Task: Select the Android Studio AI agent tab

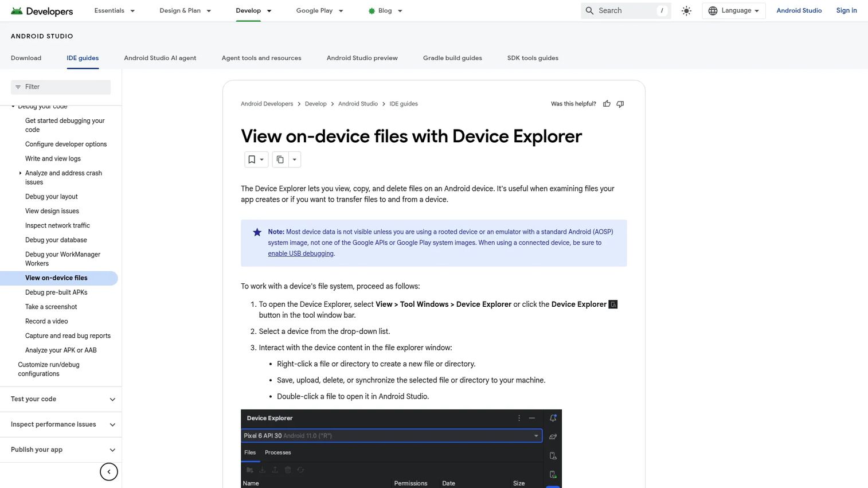Action: tap(160, 58)
